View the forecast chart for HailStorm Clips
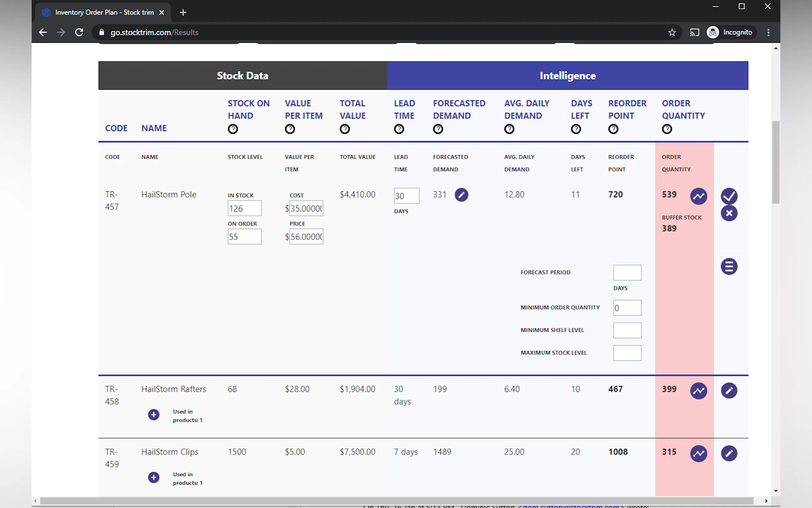 point(698,454)
